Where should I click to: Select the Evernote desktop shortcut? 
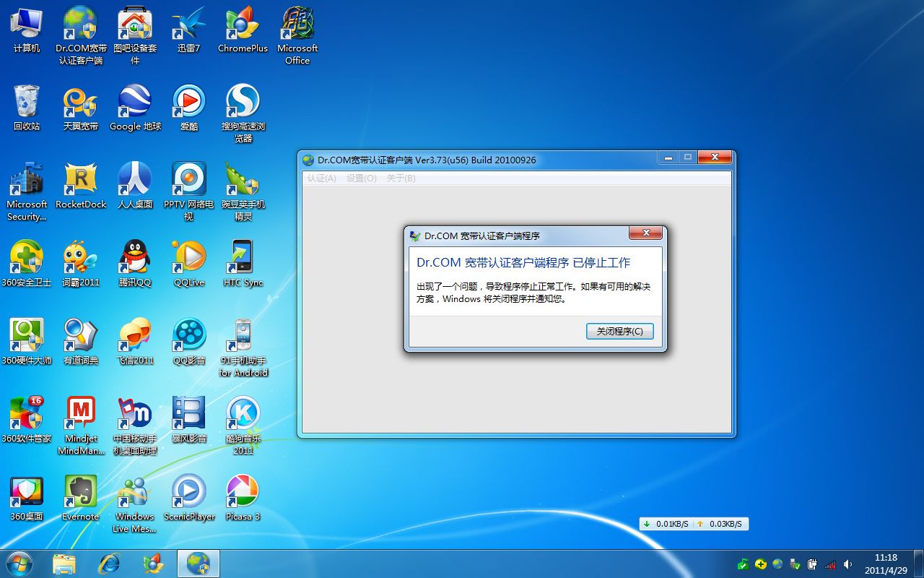pos(81,499)
